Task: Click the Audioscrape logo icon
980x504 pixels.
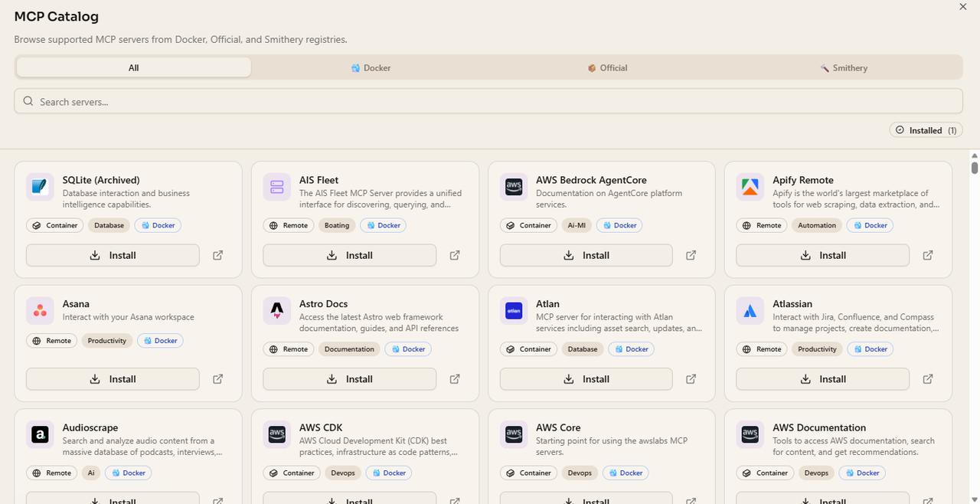Action: tap(40, 435)
